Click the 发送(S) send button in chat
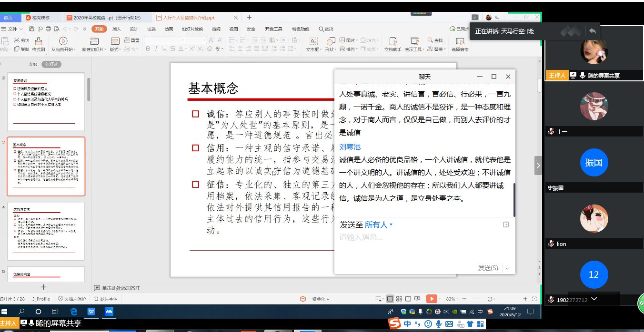 (488, 268)
